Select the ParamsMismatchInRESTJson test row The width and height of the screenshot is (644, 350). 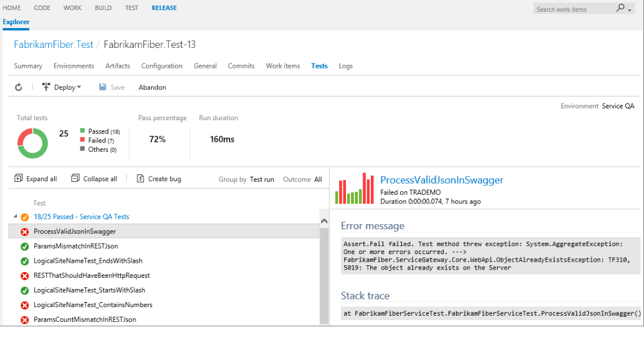pyautogui.click(x=164, y=247)
